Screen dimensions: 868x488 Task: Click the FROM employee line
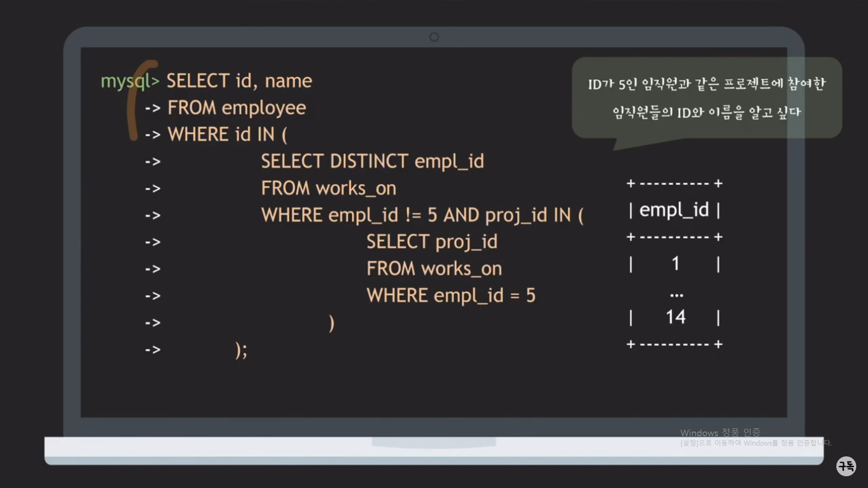click(x=236, y=108)
